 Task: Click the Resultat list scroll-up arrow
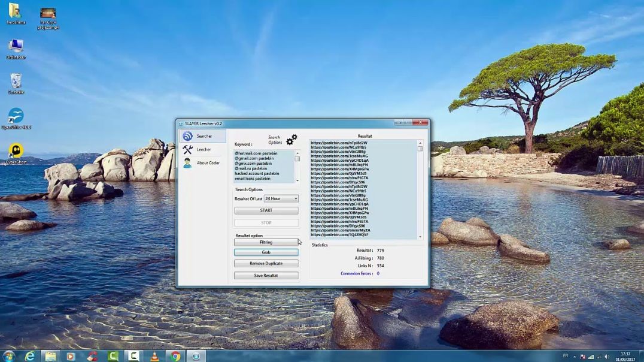pos(420,143)
